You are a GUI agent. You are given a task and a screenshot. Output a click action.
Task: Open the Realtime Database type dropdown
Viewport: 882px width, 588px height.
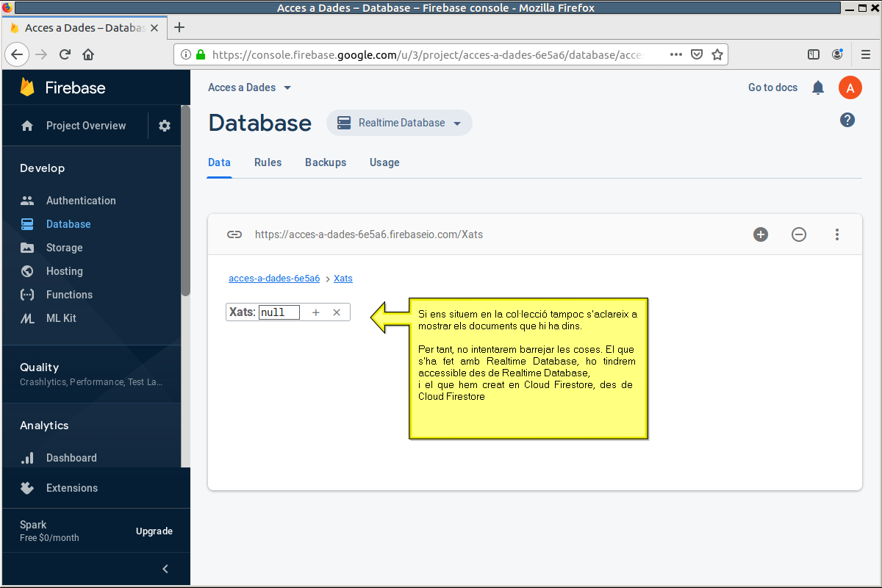[399, 123]
